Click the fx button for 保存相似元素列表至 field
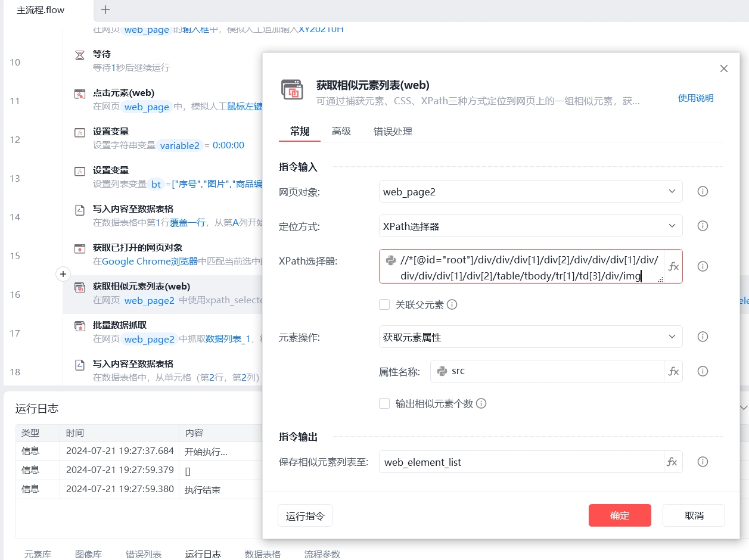This screenshot has width=749, height=560. [x=673, y=462]
